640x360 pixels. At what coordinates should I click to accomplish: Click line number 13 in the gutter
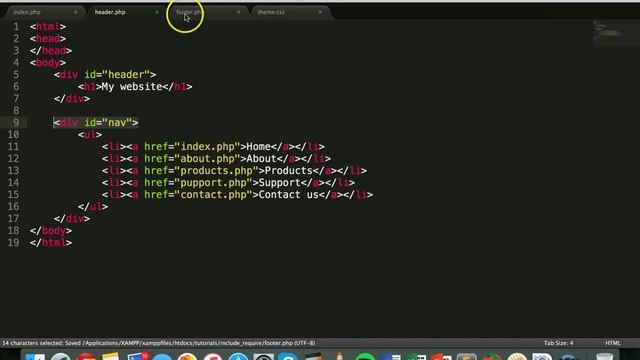click(13, 171)
